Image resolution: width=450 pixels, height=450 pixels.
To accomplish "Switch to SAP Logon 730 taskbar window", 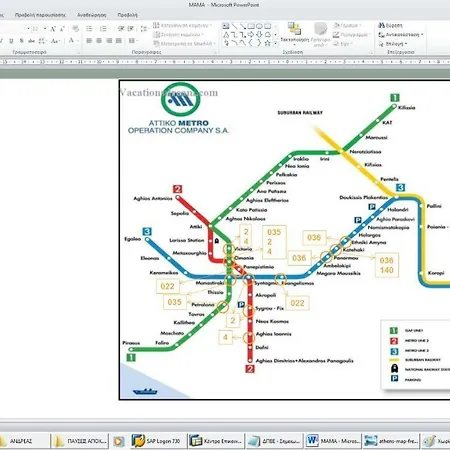I will point(158,441).
